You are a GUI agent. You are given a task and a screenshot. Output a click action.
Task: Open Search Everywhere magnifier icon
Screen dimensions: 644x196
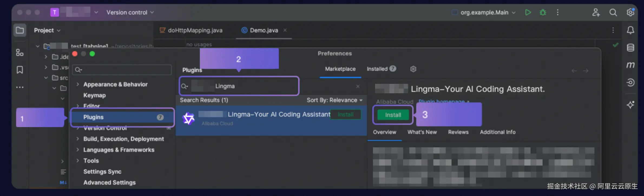(613, 12)
